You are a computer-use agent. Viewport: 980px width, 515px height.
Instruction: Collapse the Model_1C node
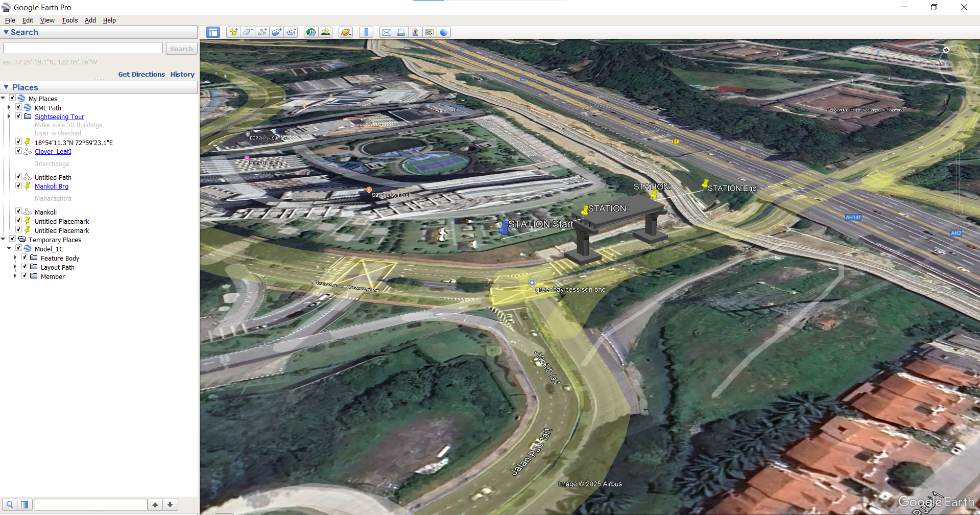9,248
